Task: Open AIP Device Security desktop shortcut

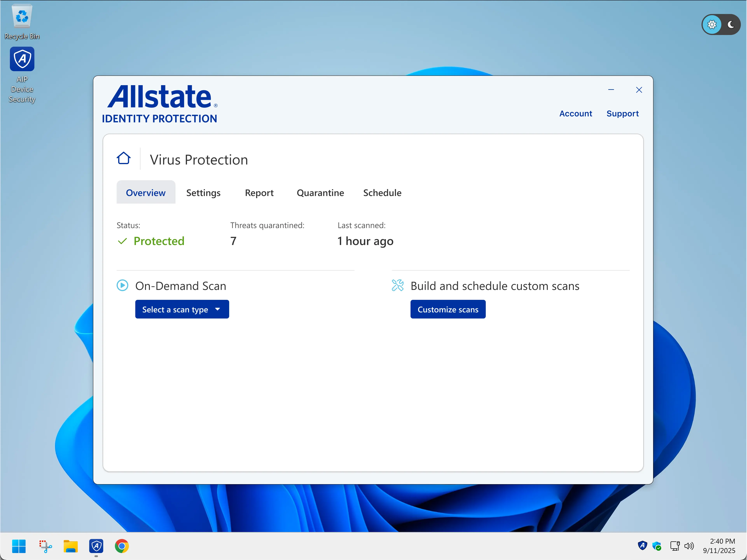Action: pos(22,75)
